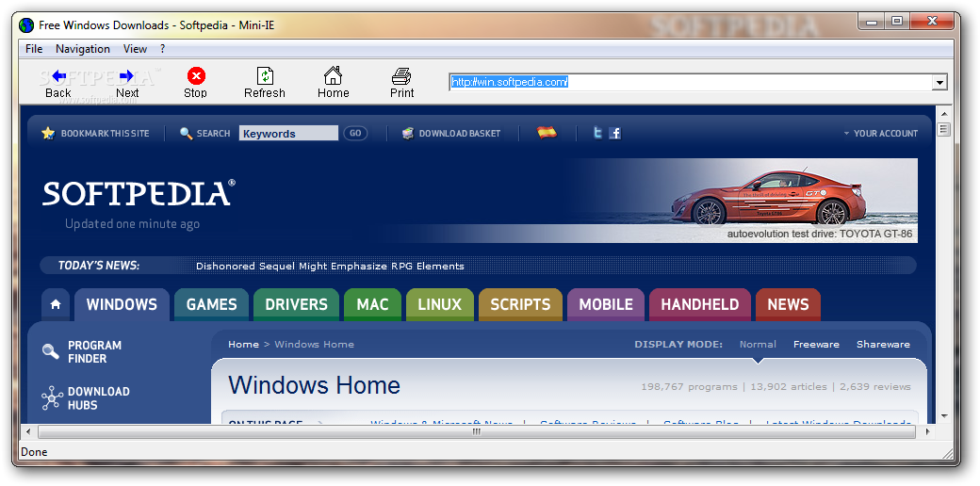
Task: Click the vertical scrollbar thumb
Action: [x=944, y=129]
